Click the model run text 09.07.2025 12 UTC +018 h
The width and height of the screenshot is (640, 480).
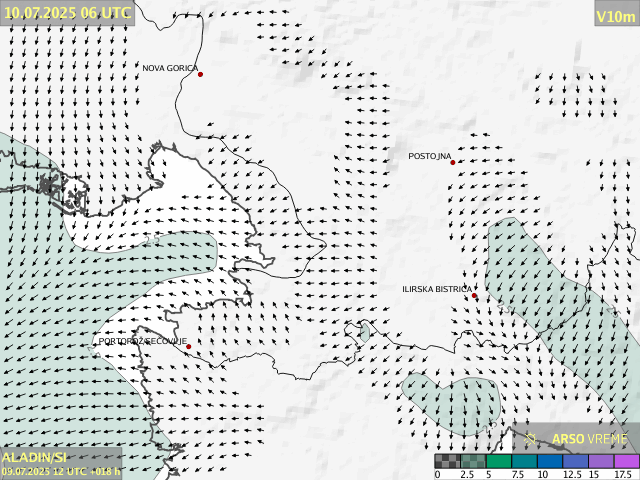(x=61, y=471)
